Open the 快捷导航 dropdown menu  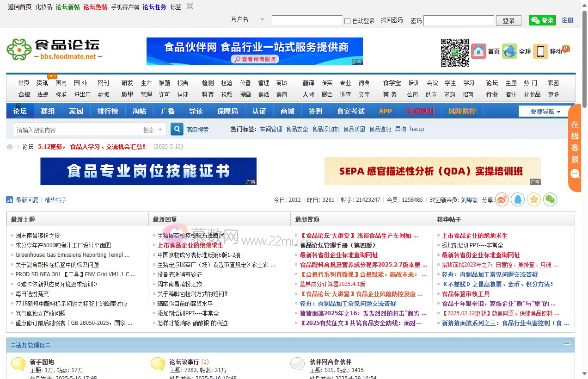pos(545,112)
